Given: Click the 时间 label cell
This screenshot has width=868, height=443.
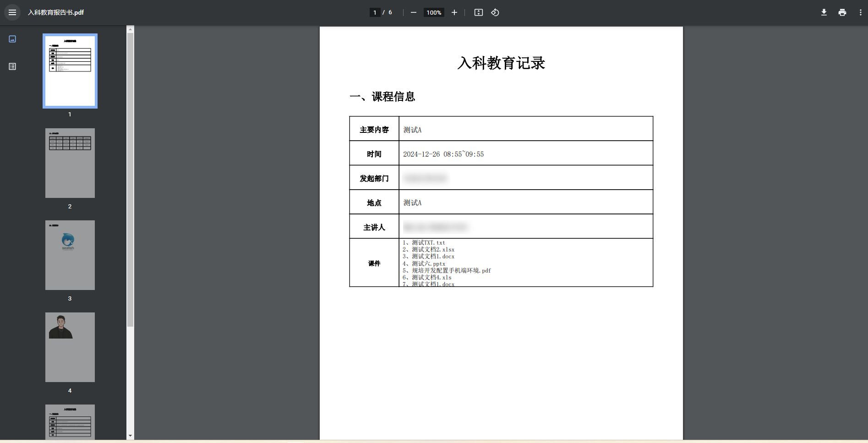Looking at the screenshot, I should (374, 154).
